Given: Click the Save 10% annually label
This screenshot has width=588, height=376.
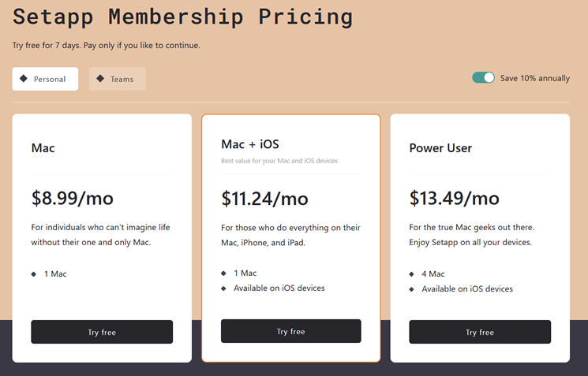Looking at the screenshot, I should click(x=534, y=78).
